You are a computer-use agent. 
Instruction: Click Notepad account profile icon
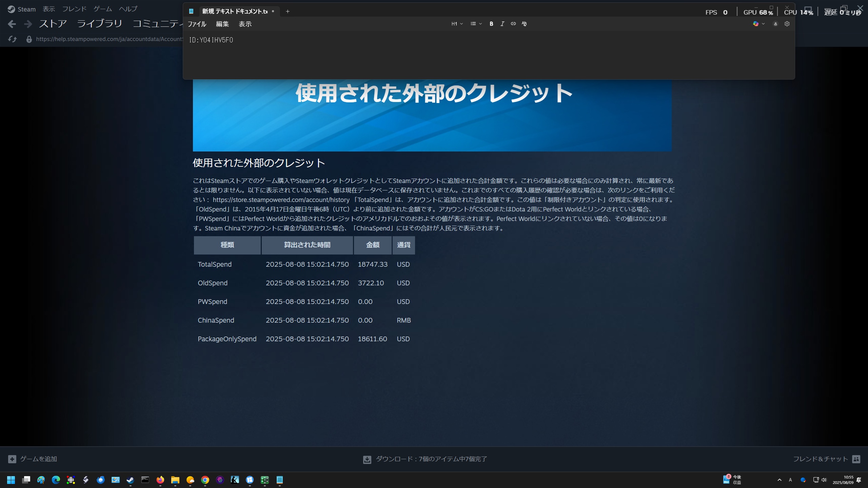[775, 24]
